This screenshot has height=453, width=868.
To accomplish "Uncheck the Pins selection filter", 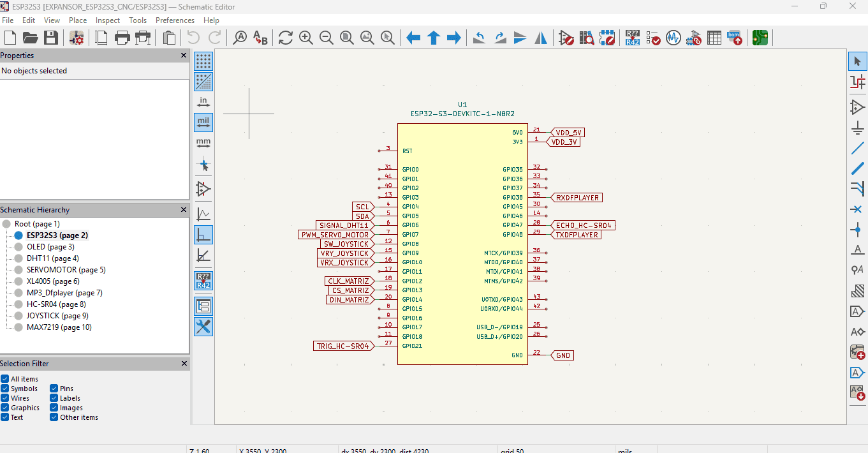I will click(x=54, y=389).
